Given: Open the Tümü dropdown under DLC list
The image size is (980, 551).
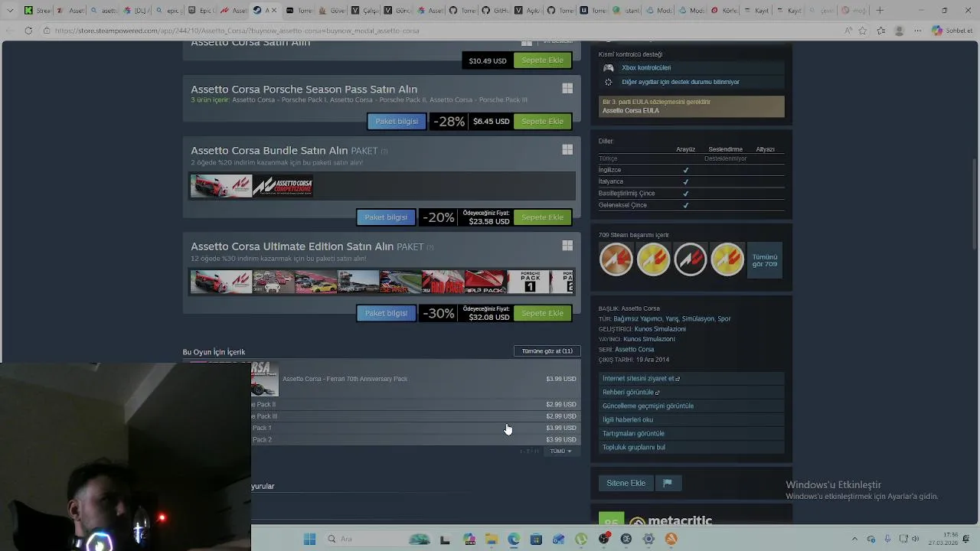Looking at the screenshot, I should tap(560, 451).
